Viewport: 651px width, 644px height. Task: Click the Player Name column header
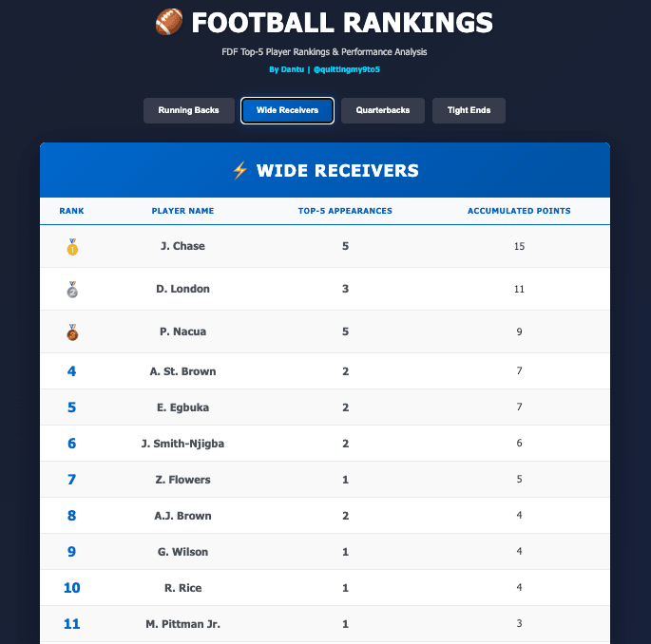(x=182, y=211)
